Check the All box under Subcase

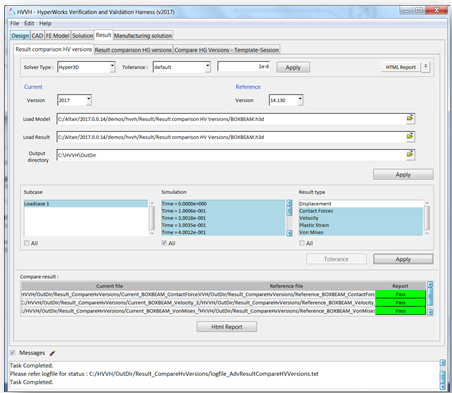27,243
